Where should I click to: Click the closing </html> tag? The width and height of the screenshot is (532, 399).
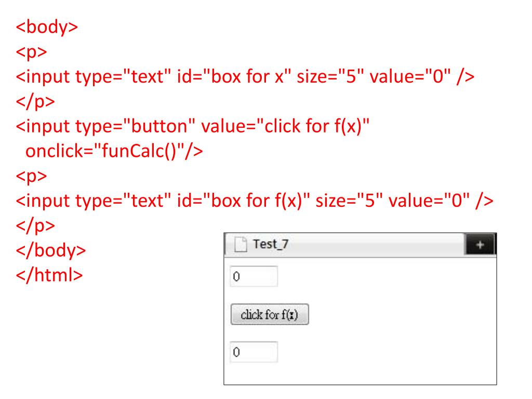(49, 275)
